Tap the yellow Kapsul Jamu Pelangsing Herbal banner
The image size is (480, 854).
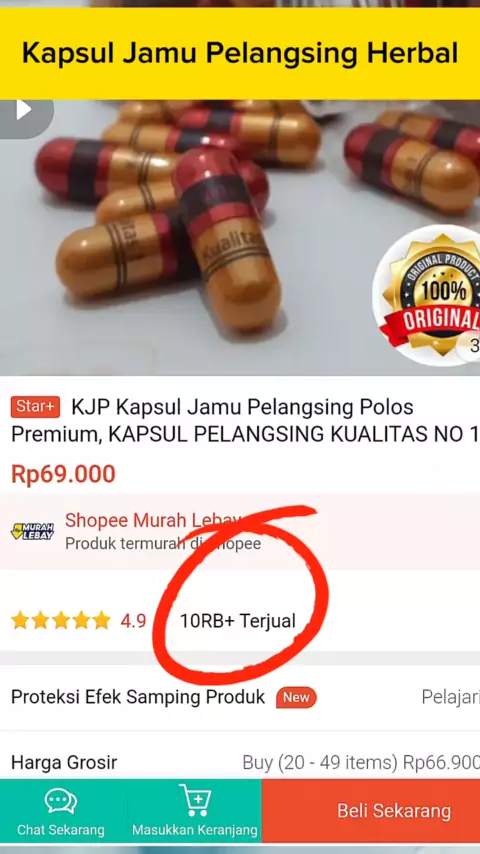click(240, 53)
